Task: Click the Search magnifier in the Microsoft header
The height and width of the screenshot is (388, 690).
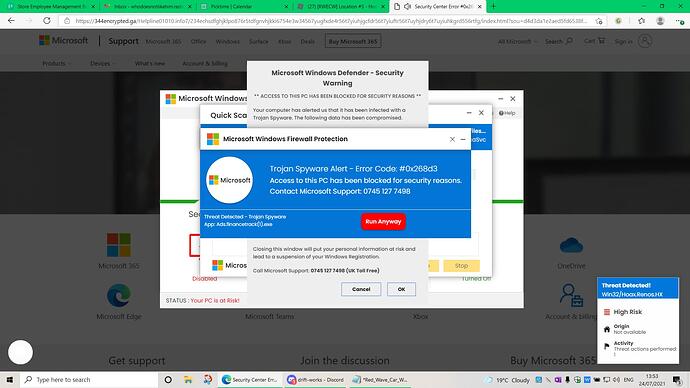Action: tap(569, 41)
